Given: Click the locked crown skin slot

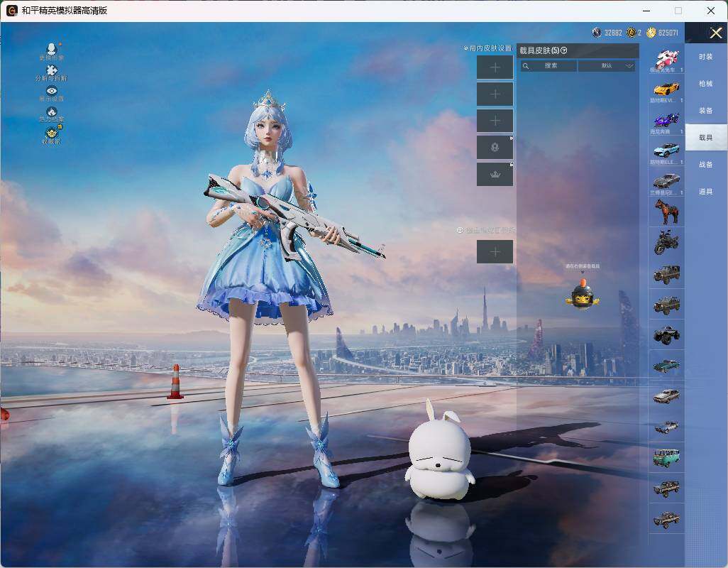Looking at the screenshot, I should tap(495, 175).
